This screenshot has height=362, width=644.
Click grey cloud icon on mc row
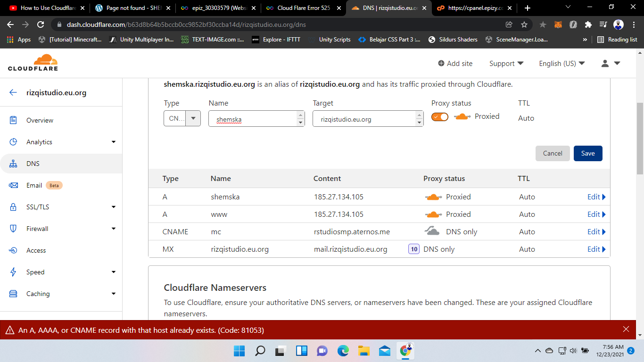pyautogui.click(x=432, y=231)
